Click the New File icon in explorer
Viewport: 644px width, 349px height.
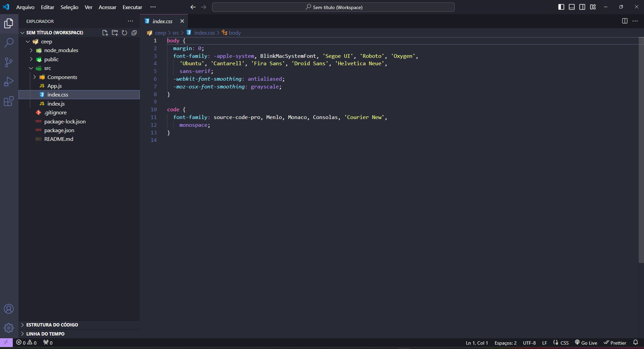[105, 33]
